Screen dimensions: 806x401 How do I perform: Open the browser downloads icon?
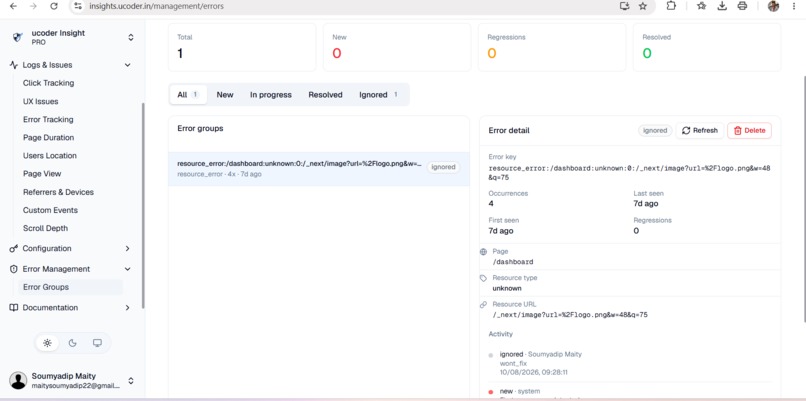pyautogui.click(x=722, y=6)
